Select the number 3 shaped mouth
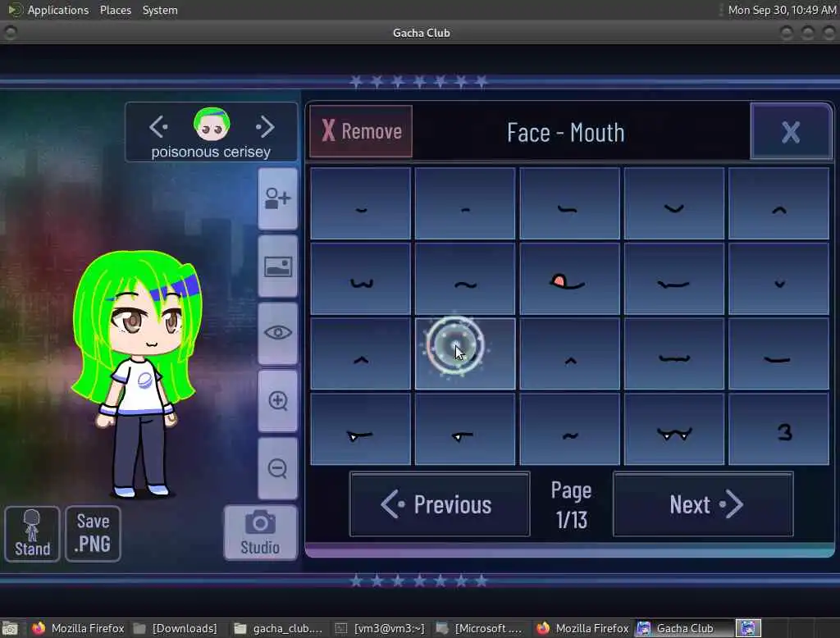The height and width of the screenshot is (638, 840). [778, 429]
